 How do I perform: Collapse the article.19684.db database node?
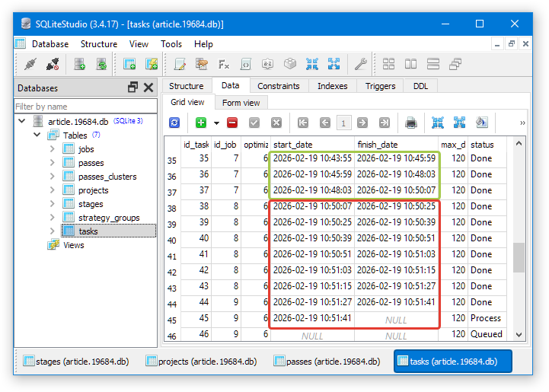coord(22,121)
